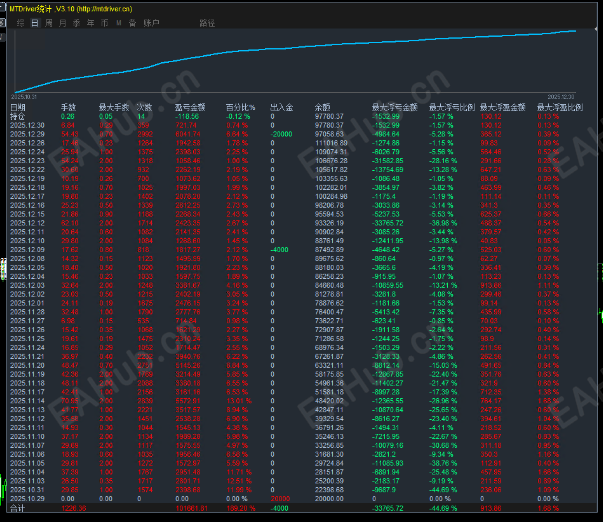603x522 pixels.
Task: Switch to the 季 quarterly tab
Action: pos(77,23)
